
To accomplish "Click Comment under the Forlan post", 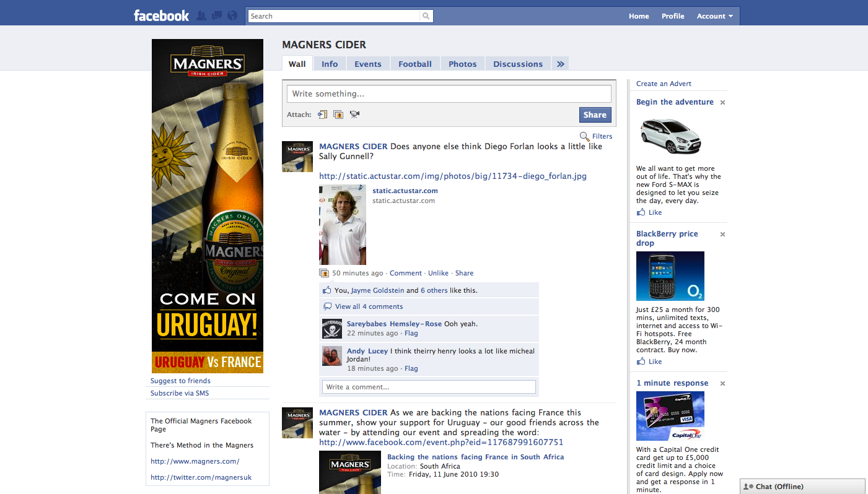I will [x=406, y=273].
